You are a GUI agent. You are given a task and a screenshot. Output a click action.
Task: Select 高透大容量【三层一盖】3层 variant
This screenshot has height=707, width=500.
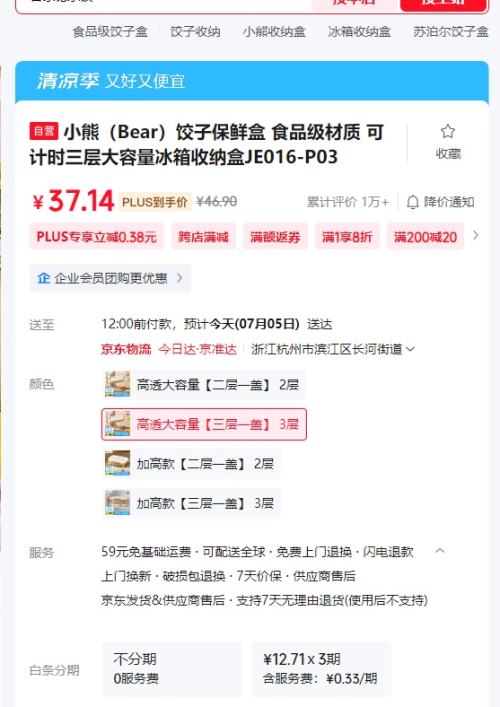pyautogui.click(x=204, y=424)
